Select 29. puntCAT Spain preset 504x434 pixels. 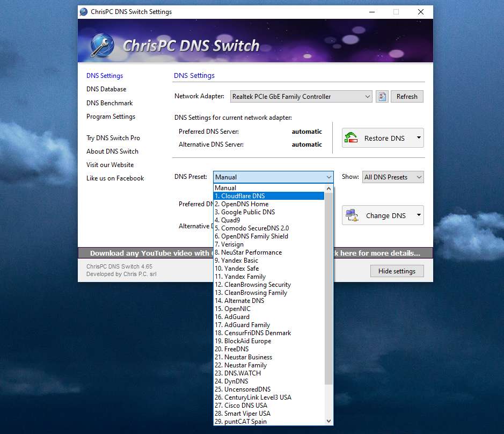(x=269, y=422)
